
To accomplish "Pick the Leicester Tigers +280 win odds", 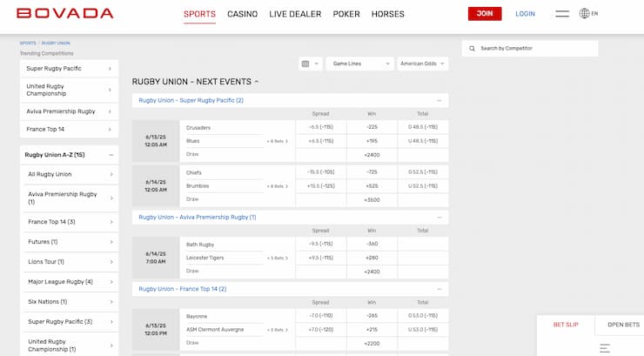I will tap(372, 258).
